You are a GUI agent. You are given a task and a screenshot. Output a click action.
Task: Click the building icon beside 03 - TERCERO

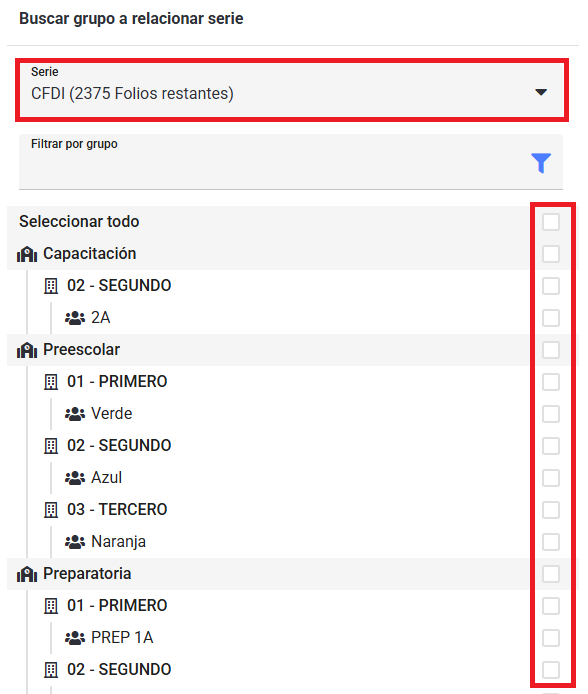pos(51,510)
